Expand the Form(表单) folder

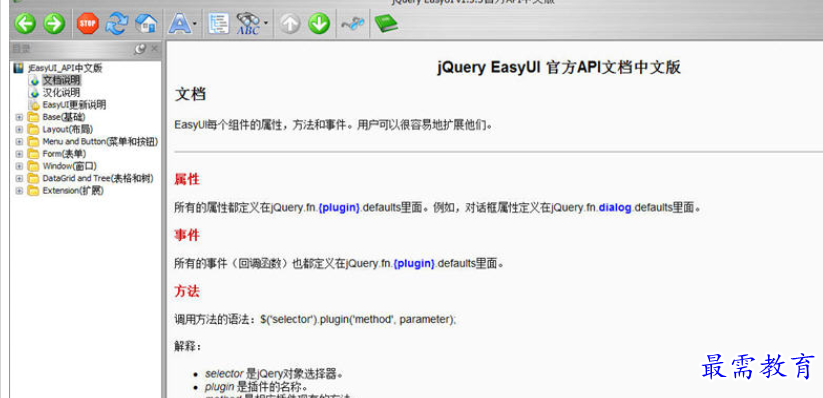[x=19, y=154]
